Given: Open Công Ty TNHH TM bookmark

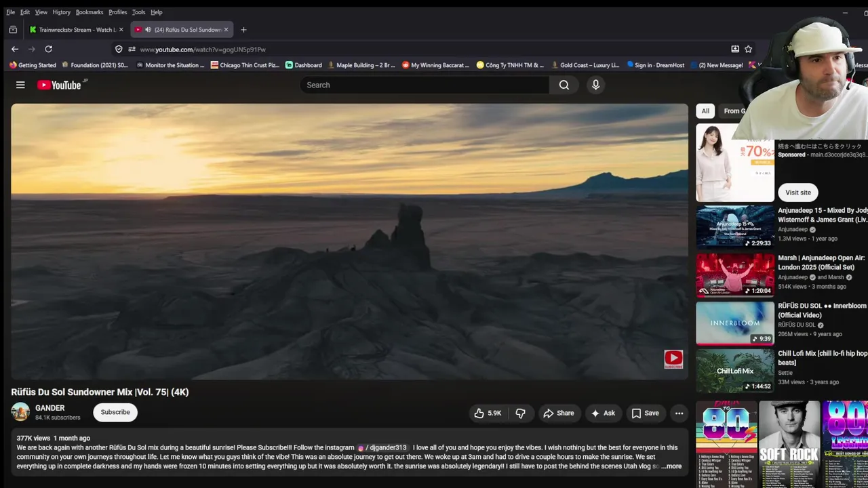Looking at the screenshot, I should 510,65.
